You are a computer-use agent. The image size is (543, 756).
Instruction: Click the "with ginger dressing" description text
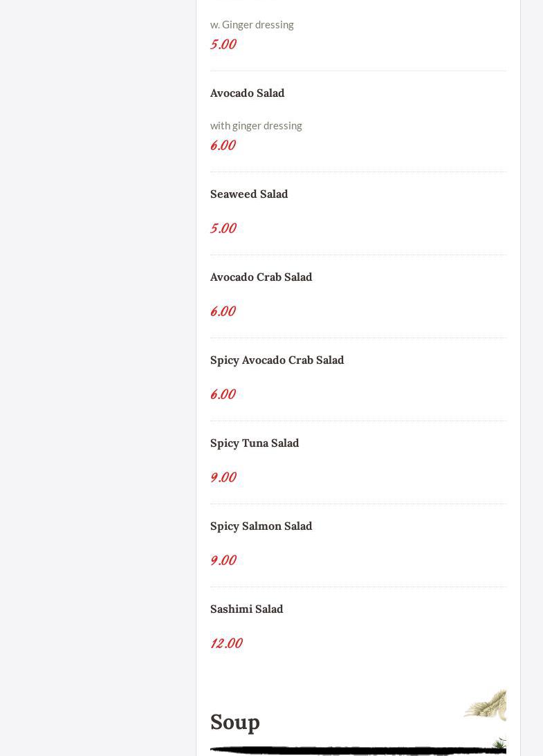[x=256, y=125]
